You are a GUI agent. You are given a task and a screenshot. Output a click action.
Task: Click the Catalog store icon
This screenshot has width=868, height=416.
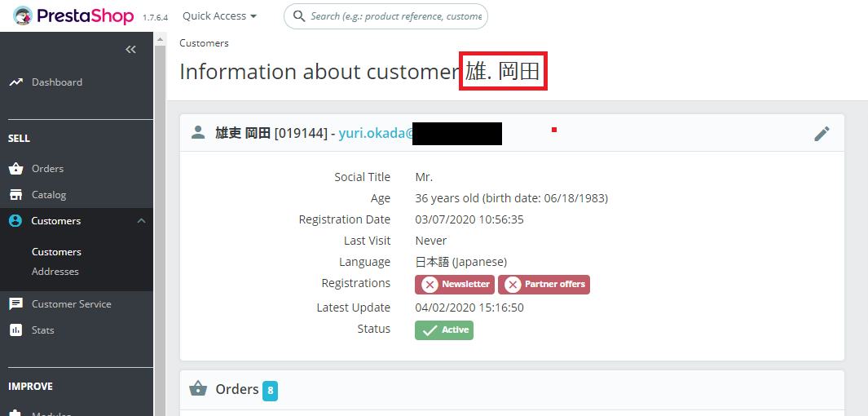point(16,194)
